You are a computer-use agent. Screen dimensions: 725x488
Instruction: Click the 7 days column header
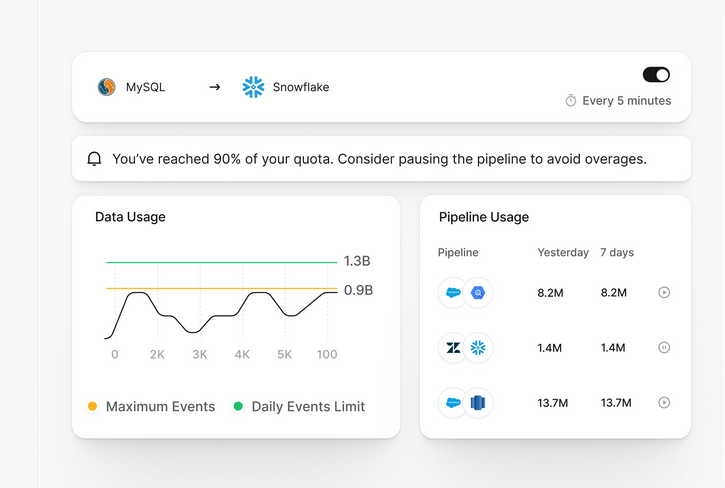tap(617, 253)
